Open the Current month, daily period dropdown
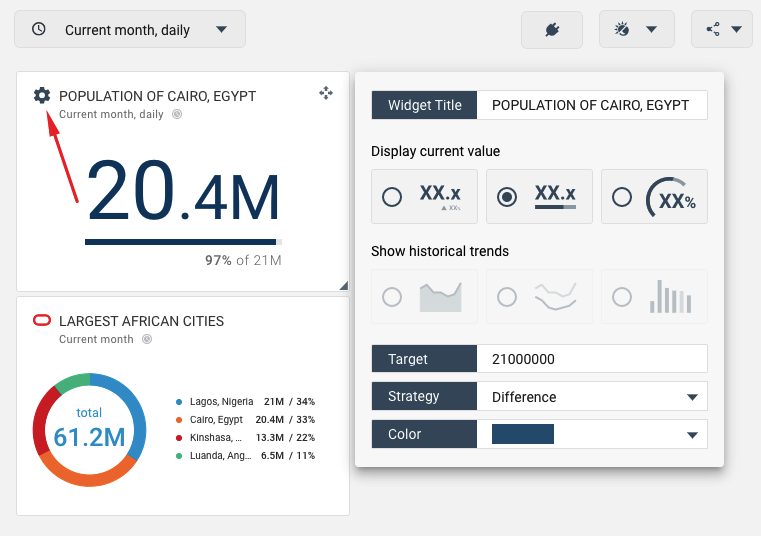This screenshot has height=536, width=761. click(x=130, y=30)
